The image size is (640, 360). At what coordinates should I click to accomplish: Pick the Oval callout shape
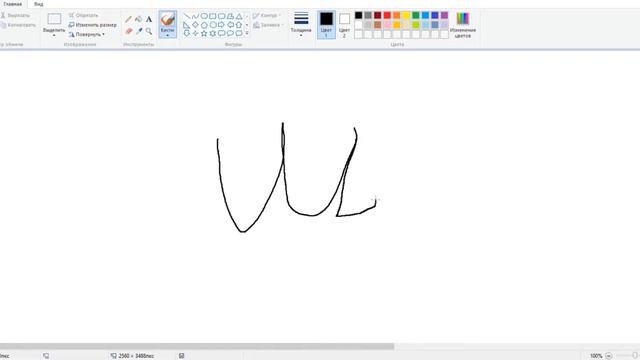[x=230, y=33]
